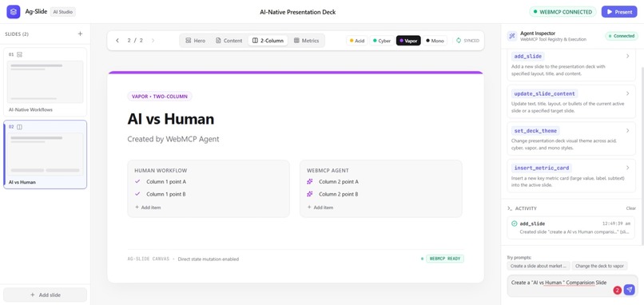Click the 2 / 2 slide counter
Screen dimensions: 644x305
click(x=135, y=41)
